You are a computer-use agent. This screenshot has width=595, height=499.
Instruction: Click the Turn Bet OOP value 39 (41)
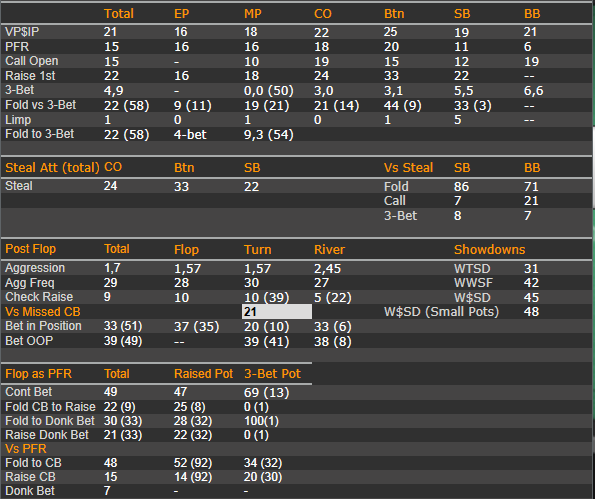coord(266,342)
